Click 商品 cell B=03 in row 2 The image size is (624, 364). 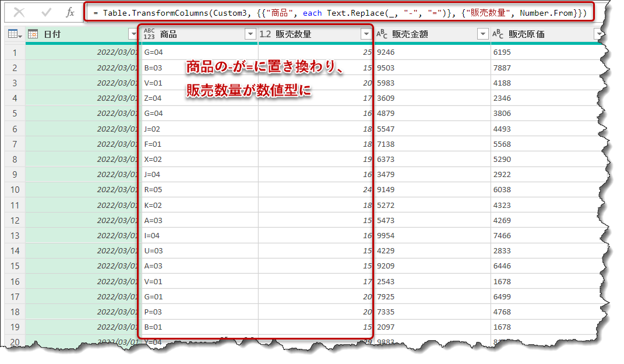(x=200, y=68)
